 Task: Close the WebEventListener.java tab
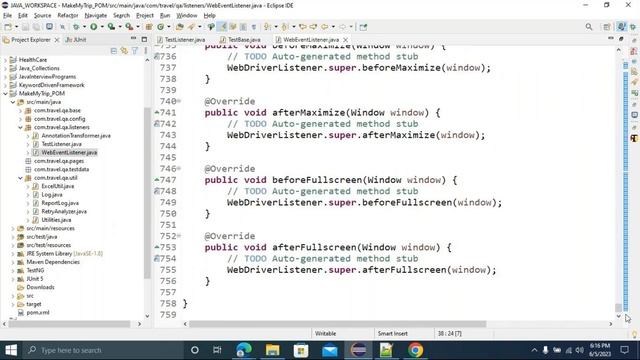346,40
